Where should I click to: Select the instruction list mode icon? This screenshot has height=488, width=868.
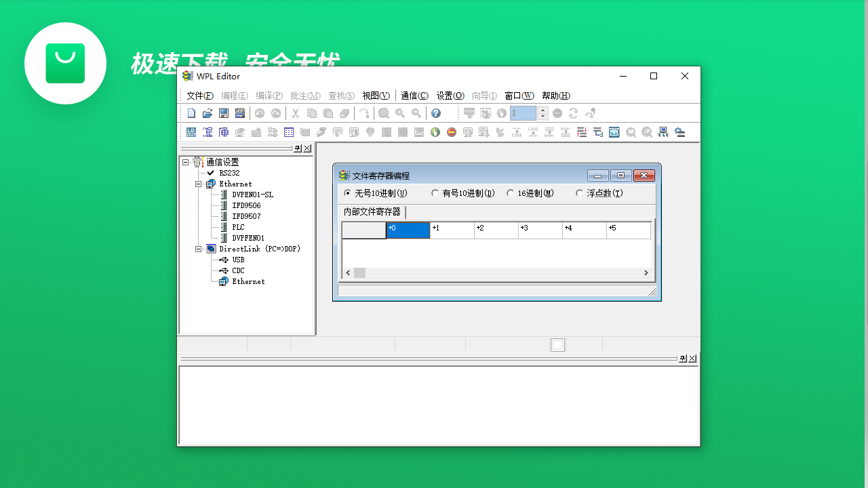coord(208,132)
